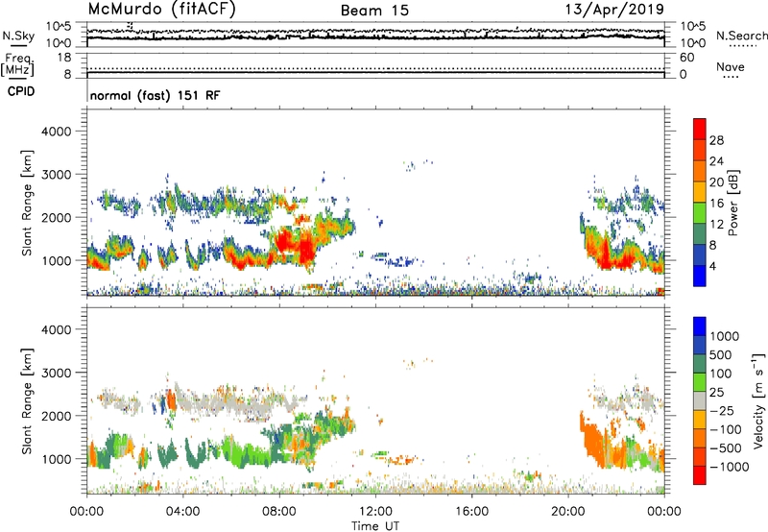The height and width of the screenshot is (532, 768).
Task: Click the "1000" slant range tick of velocity panel
Action: 56,459
